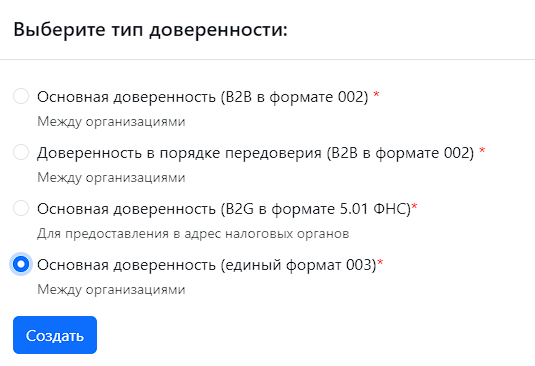Image resolution: width=535 pixels, height=366 pixels.
Task: Click the 'Создать' button
Action: tap(55, 335)
